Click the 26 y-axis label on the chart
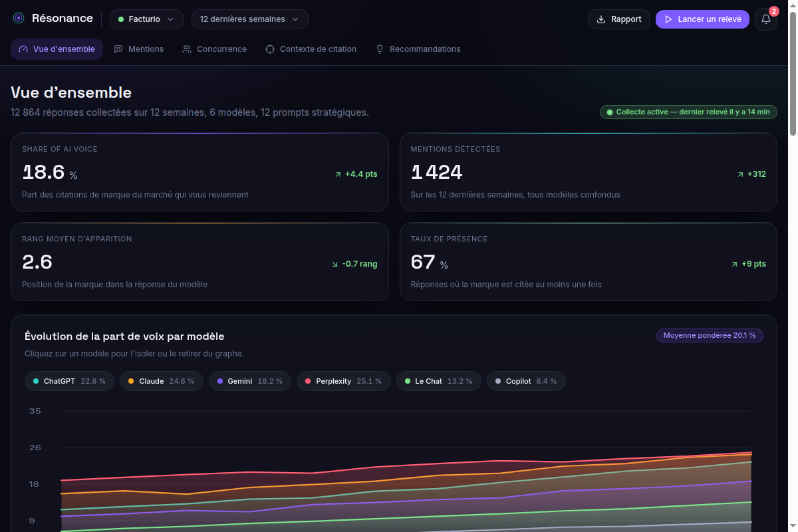The height and width of the screenshot is (532, 798). (x=35, y=448)
